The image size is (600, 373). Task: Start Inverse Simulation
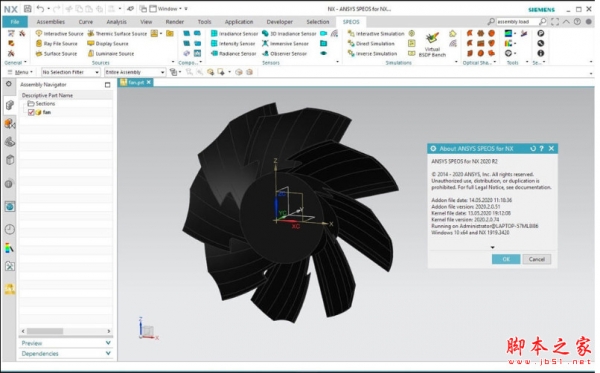(x=372, y=54)
